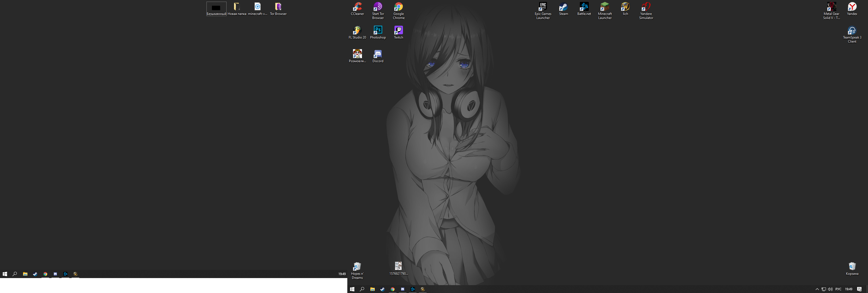Open Start menu on the right monitor taskbar
This screenshot has width=868, height=293.
click(352, 289)
